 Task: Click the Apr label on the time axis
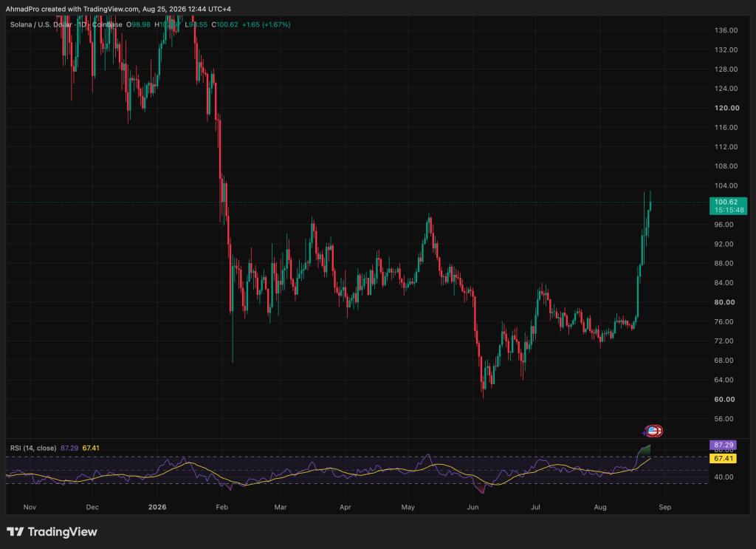click(x=345, y=507)
